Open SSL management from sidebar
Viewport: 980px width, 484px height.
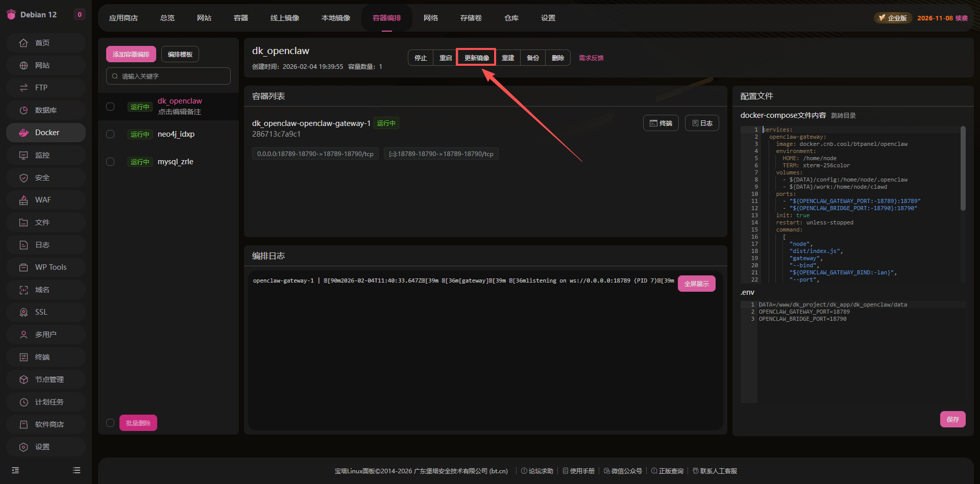click(46, 312)
